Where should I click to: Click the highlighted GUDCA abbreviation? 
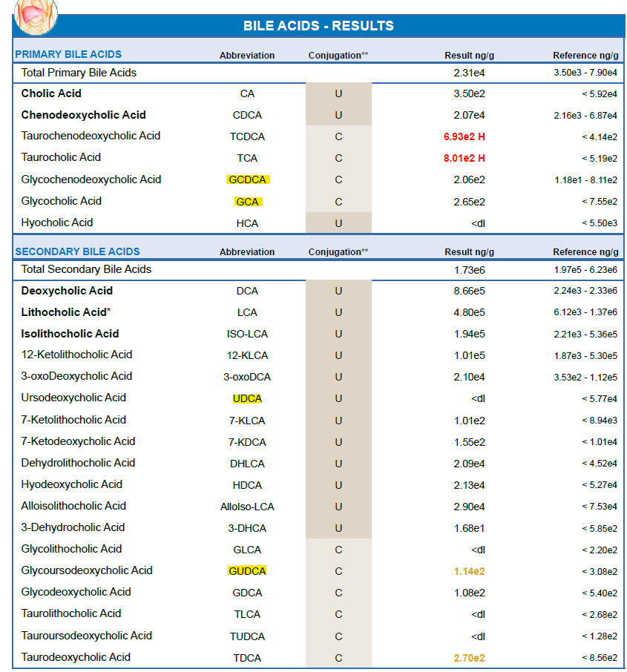247,570
